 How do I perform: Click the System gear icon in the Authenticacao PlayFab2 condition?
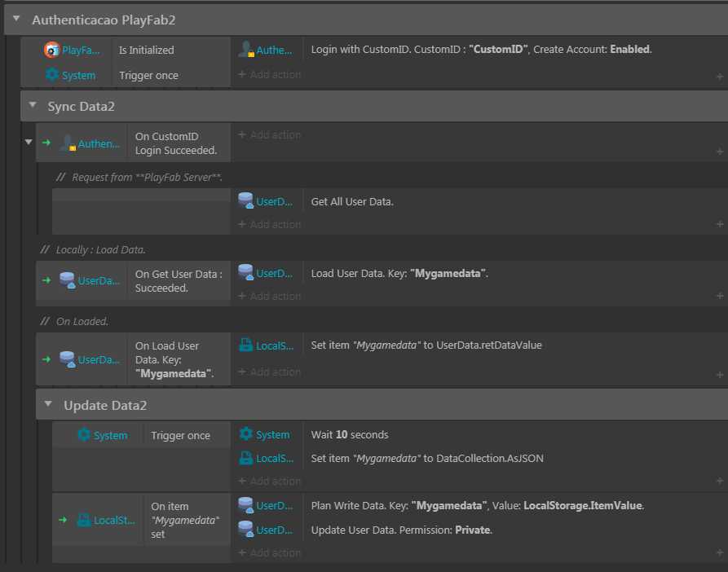click(52, 75)
